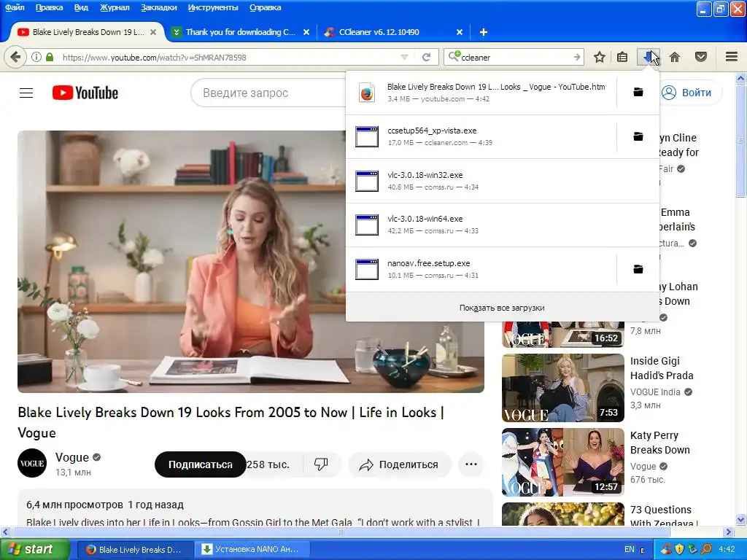Reload the page with the refresh icon

tap(426, 57)
